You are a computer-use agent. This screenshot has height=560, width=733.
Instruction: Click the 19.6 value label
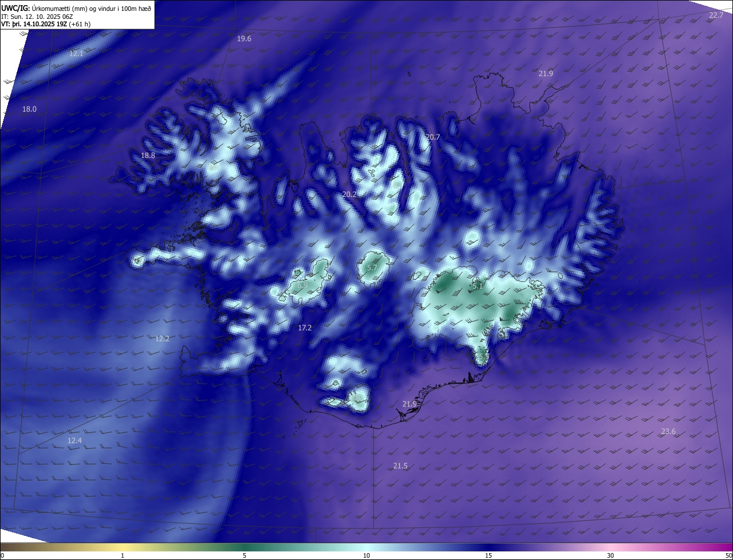244,39
